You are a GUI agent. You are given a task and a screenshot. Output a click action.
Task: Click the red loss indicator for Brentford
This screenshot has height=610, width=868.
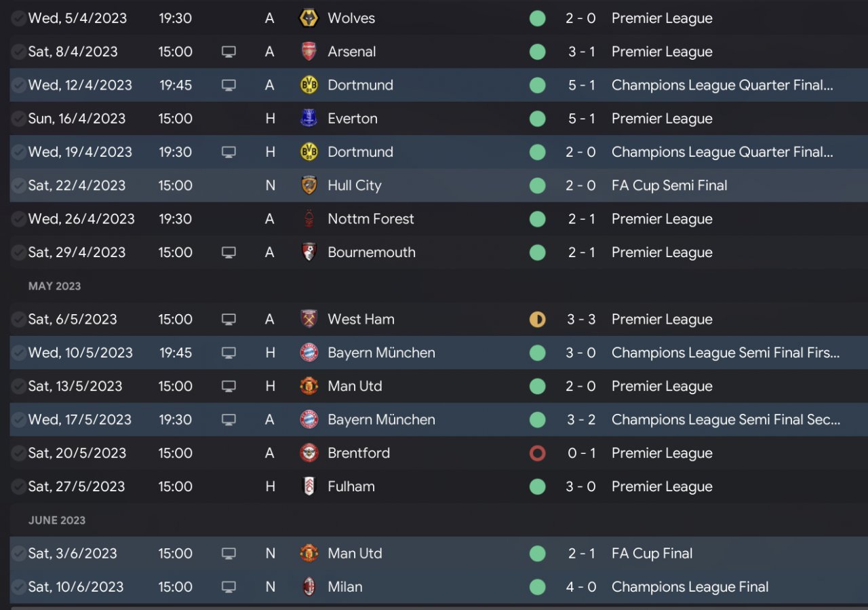point(537,453)
